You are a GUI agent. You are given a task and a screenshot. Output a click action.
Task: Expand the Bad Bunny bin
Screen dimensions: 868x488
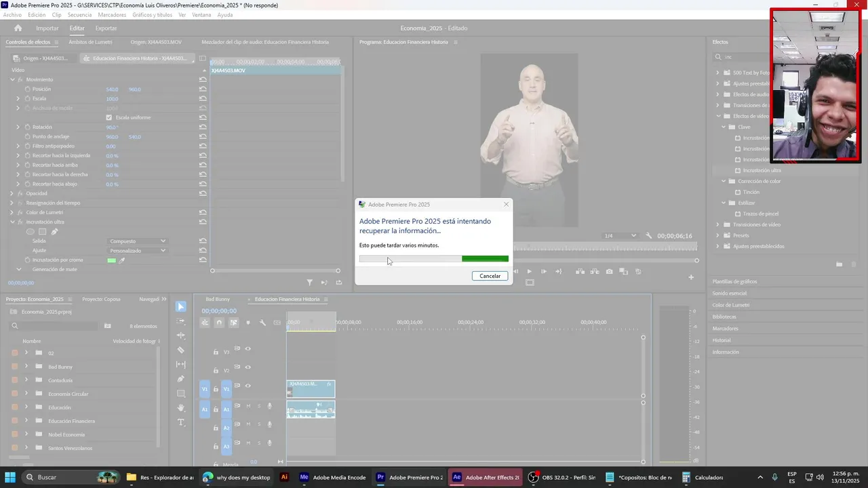(26, 366)
